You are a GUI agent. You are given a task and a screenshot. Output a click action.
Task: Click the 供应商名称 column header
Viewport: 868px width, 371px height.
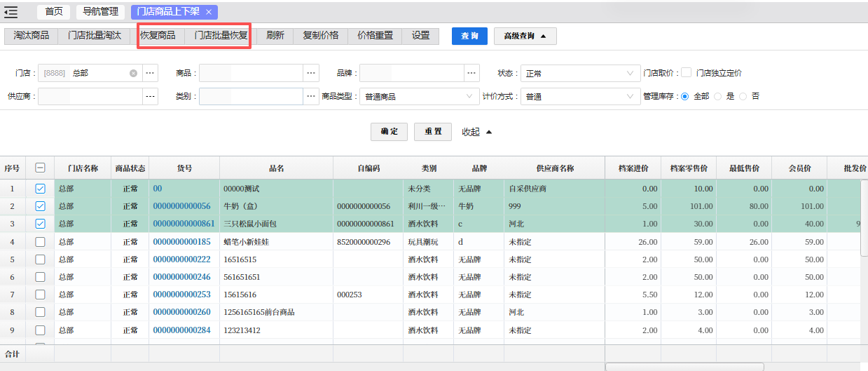coord(555,168)
